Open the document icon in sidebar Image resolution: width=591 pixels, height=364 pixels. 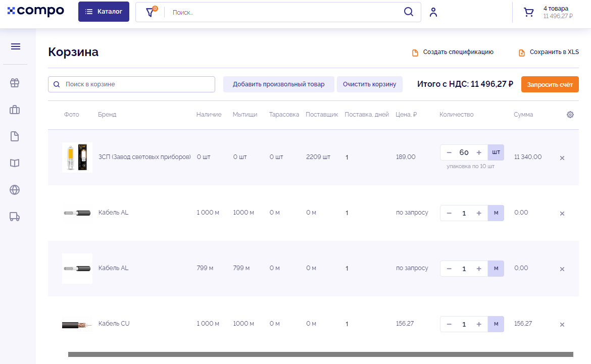pos(15,136)
